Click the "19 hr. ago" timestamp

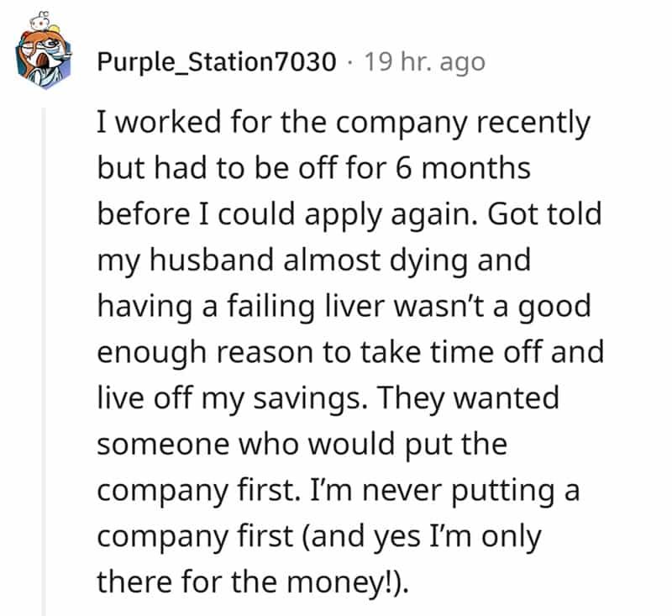point(424,62)
